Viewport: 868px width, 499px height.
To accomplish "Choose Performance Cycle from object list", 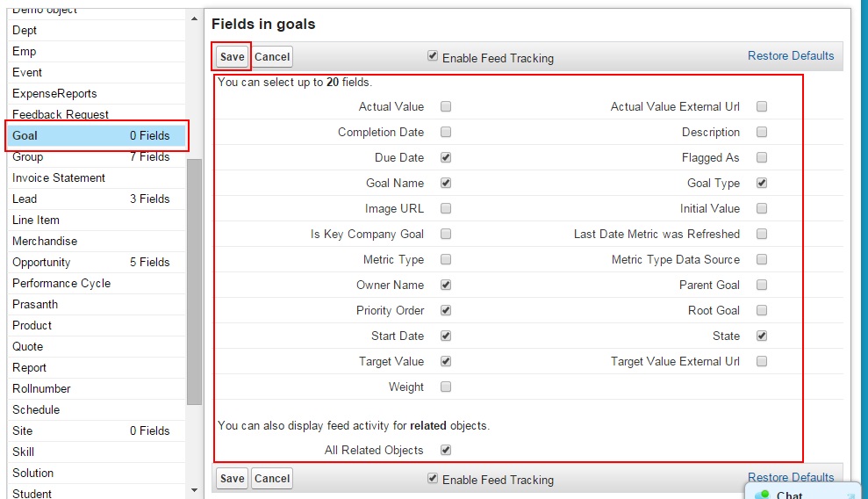I will tap(97, 283).
